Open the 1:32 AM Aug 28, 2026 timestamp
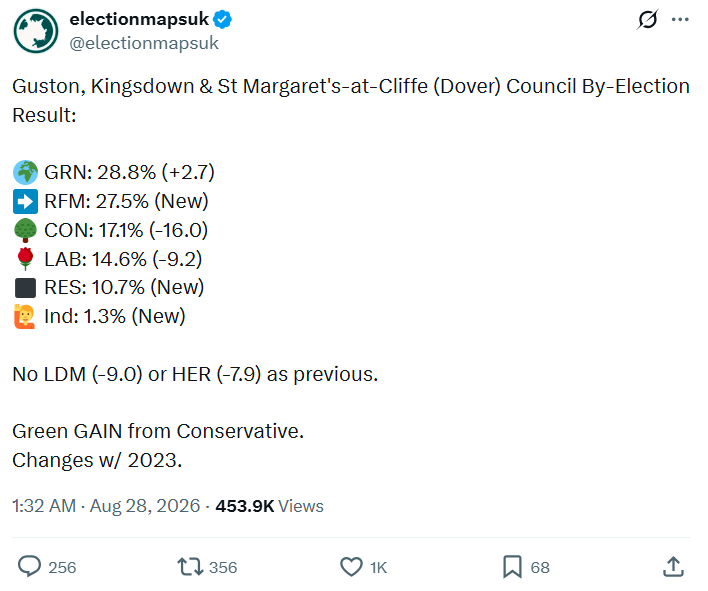708x591 pixels. [x=106, y=506]
